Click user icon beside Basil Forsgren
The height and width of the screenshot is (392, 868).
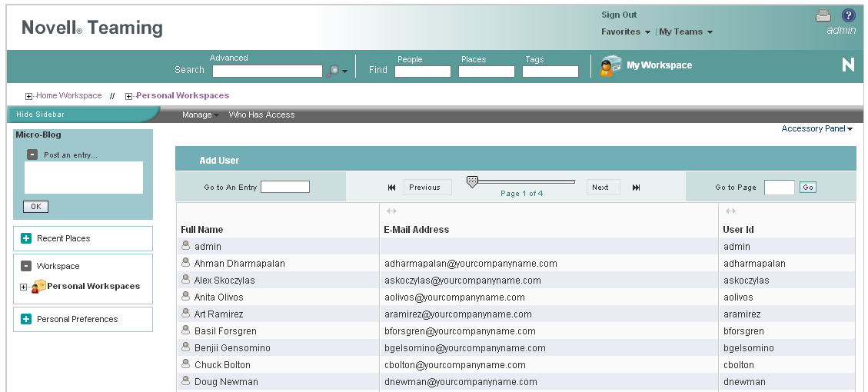pyautogui.click(x=186, y=330)
